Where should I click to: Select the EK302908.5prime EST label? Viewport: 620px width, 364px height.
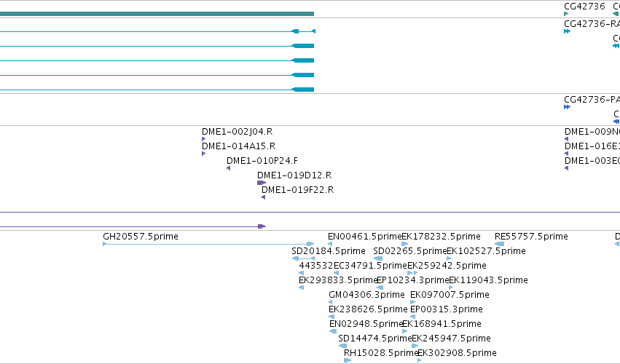tap(457, 353)
